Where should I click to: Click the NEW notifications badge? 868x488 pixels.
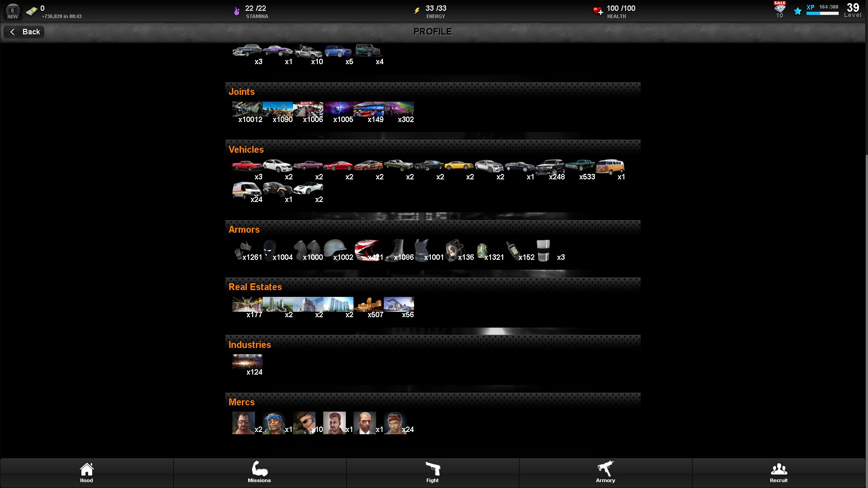tap(13, 12)
